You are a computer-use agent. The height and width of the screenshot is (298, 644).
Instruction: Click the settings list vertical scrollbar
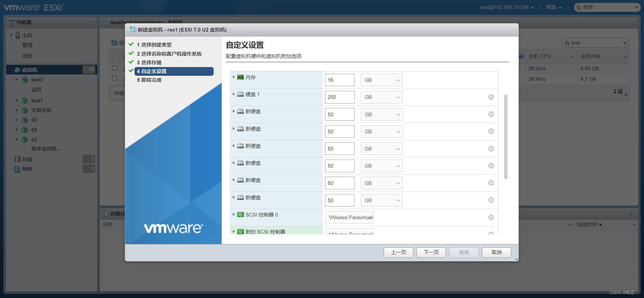(x=506, y=137)
